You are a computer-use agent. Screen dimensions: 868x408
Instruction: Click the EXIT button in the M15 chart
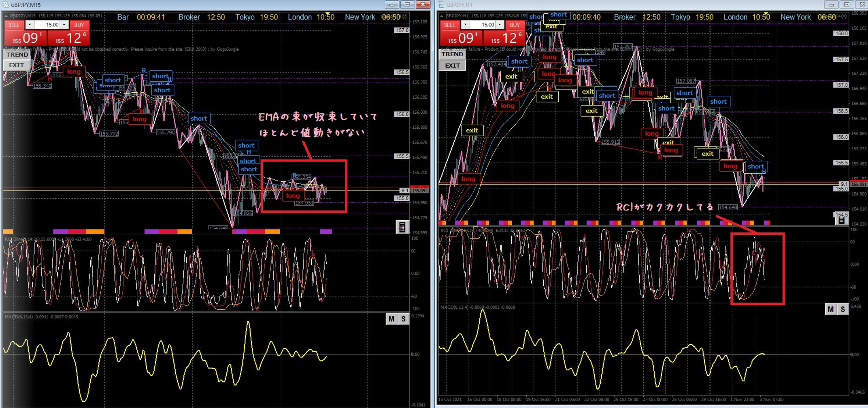pyautogui.click(x=17, y=65)
